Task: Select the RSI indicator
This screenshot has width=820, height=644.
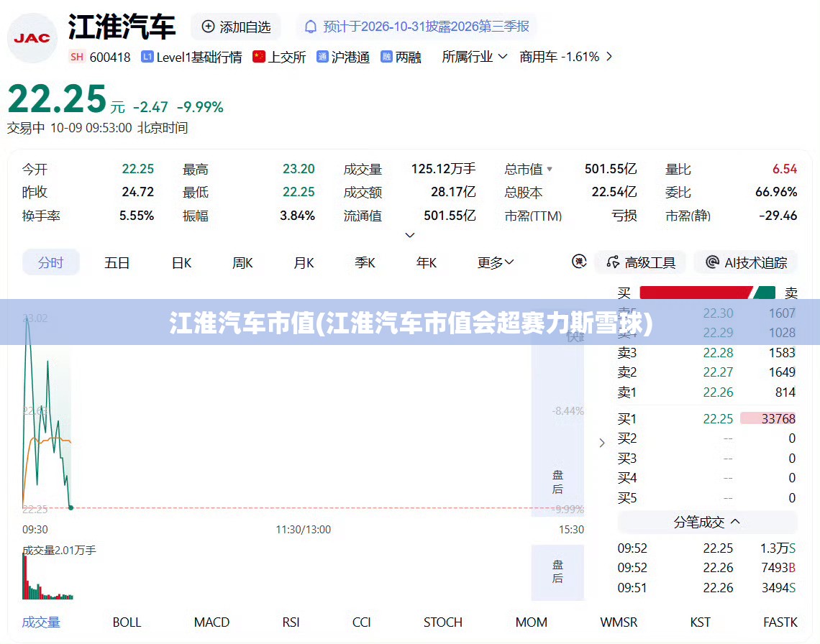Action: point(291,622)
